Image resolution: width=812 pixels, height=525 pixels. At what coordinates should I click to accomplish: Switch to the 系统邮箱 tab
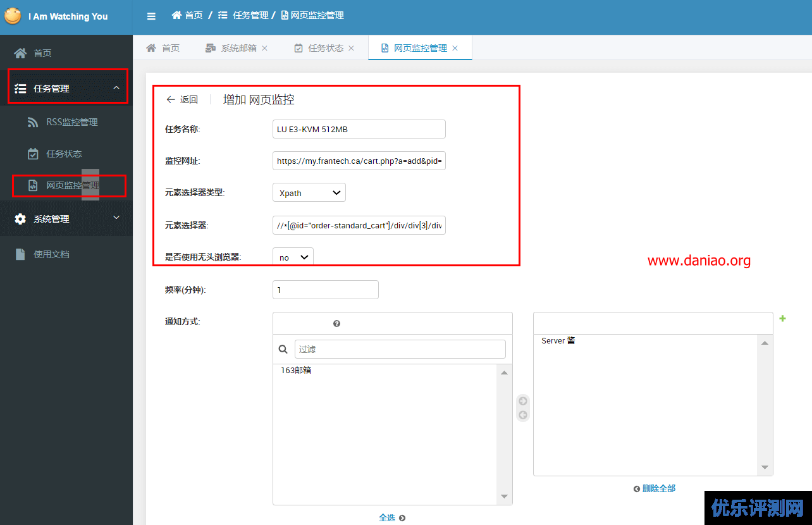(x=231, y=48)
